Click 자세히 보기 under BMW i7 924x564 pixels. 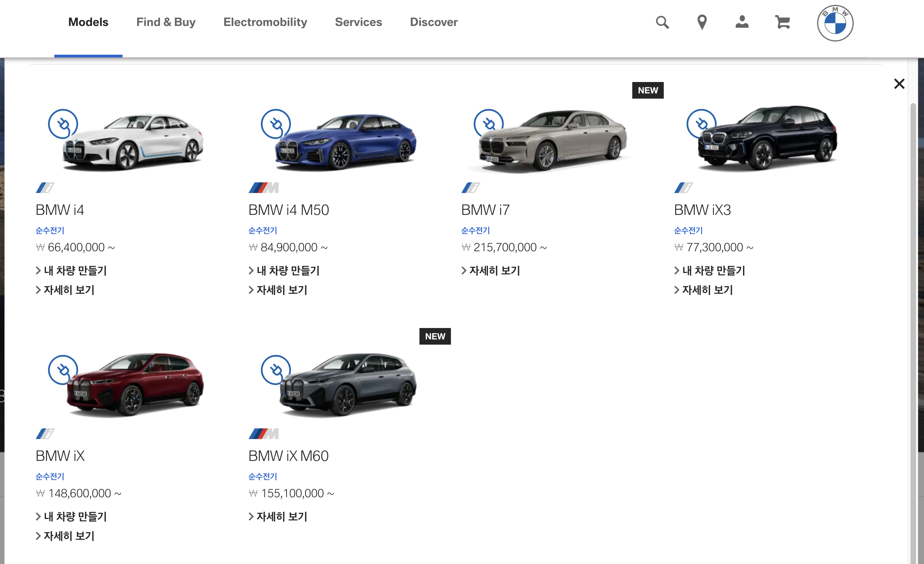pos(490,270)
